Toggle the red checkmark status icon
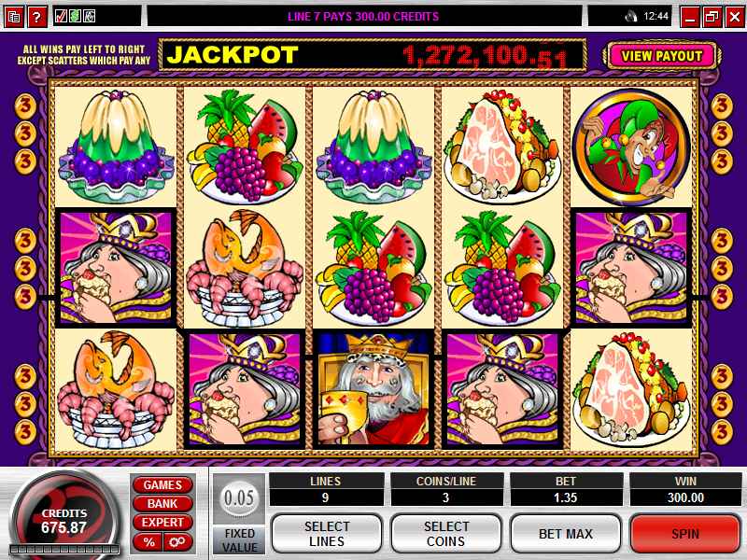The image size is (747, 560). (x=61, y=17)
